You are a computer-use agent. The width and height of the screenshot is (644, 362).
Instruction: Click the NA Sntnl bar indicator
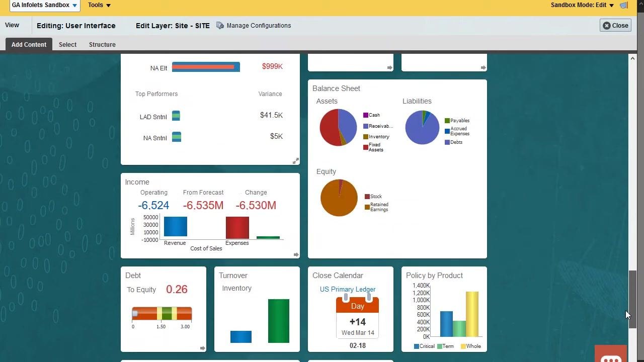coord(177,137)
